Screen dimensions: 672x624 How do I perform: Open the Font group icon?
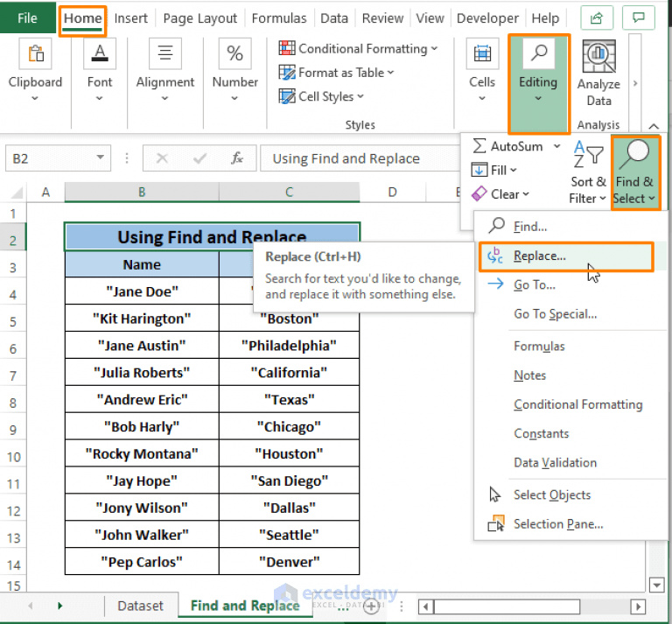(100, 53)
